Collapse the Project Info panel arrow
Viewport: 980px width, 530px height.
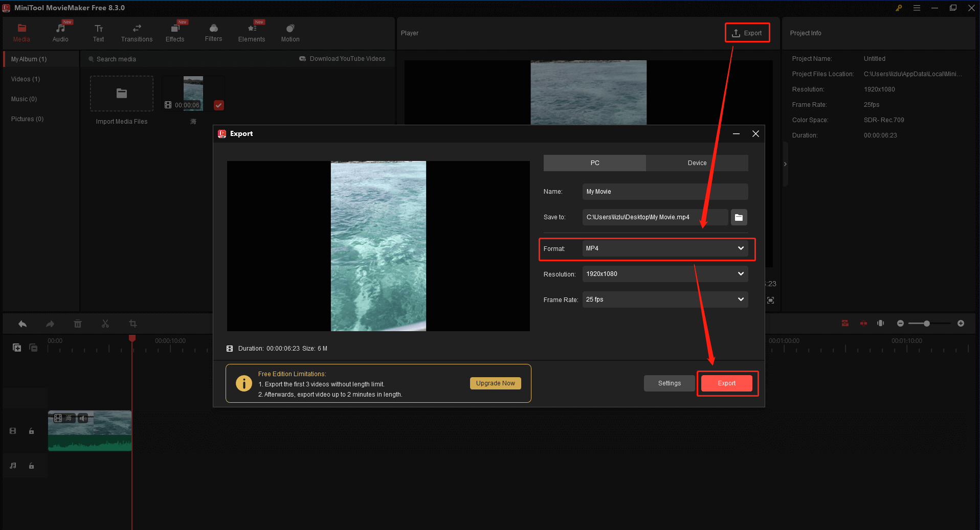[785, 164]
